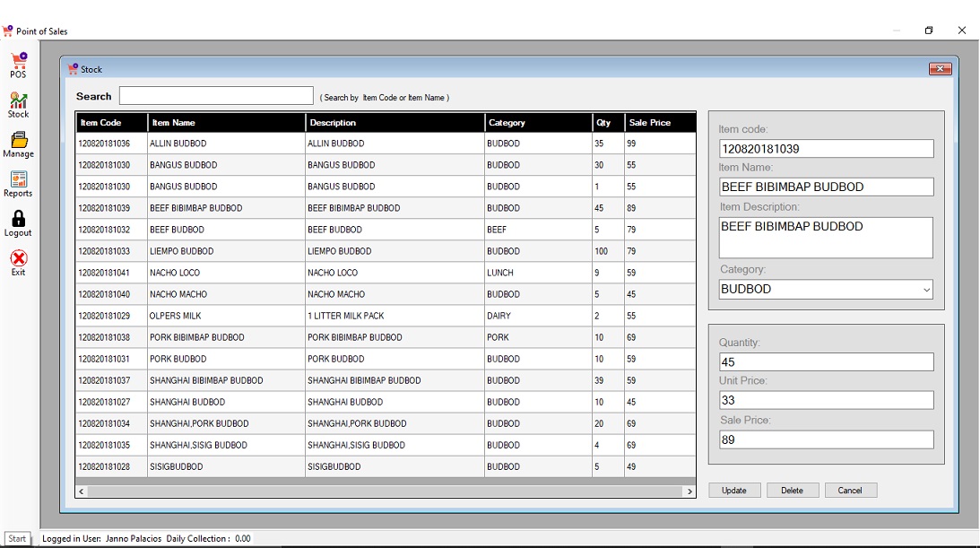The image size is (980, 548).
Task: Click the Unit Price field
Action: 826,401
